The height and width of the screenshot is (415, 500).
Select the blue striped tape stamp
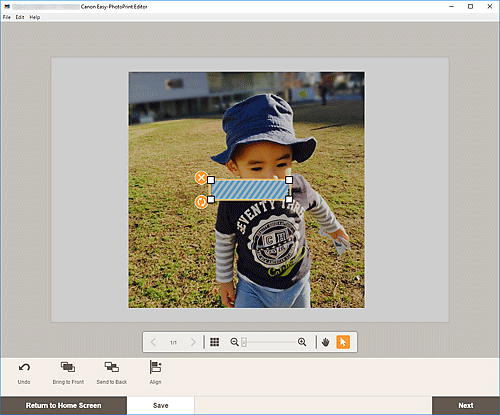pos(250,190)
